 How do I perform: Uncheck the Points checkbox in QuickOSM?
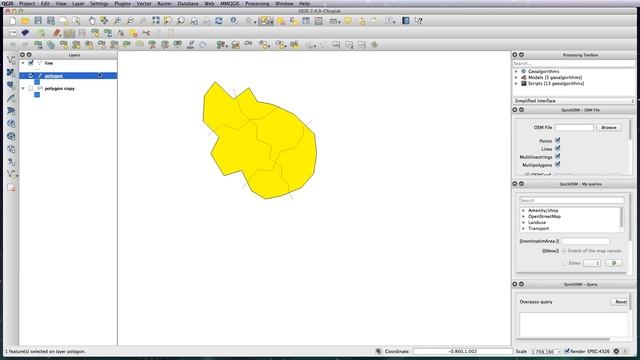[558, 140]
